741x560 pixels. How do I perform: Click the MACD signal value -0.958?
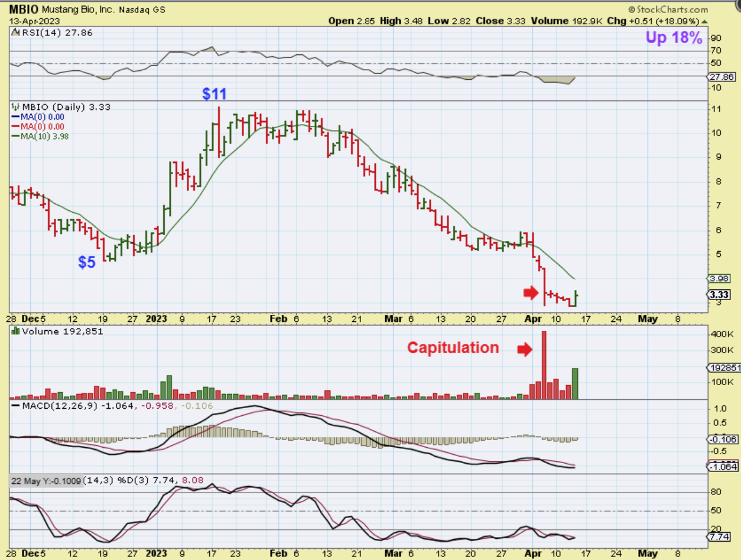[157, 407]
